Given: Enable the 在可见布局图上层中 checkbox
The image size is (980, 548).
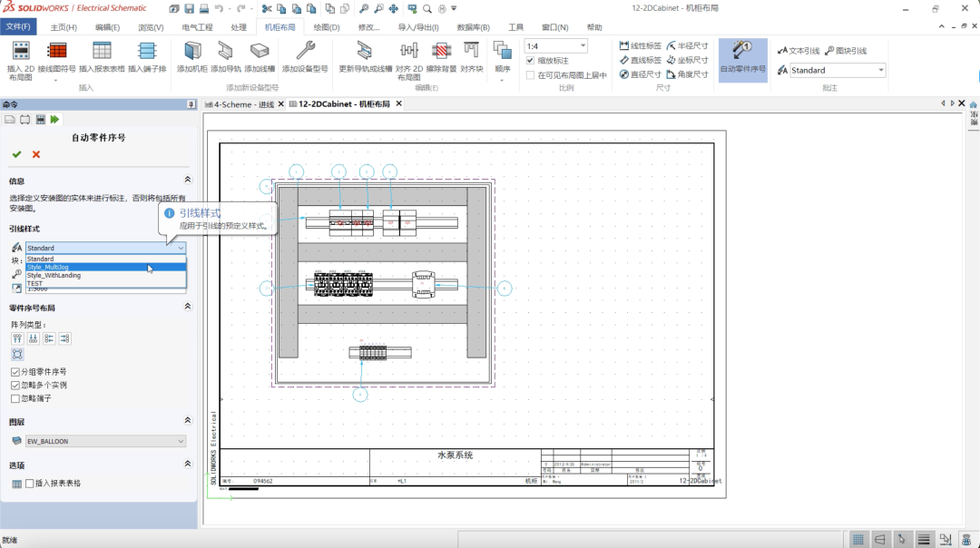Looking at the screenshot, I should pos(529,76).
